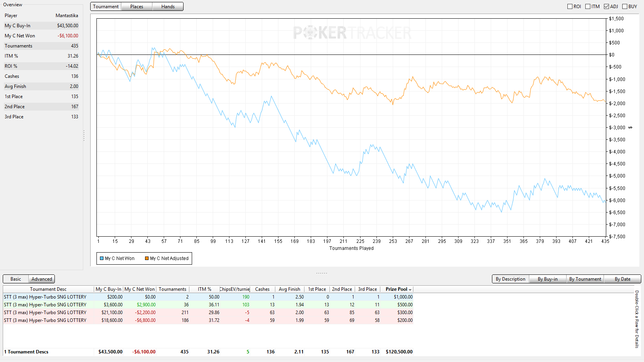Group results By Buy-in
This screenshot has width=644, height=362.
pyautogui.click(x=548, y=279)
